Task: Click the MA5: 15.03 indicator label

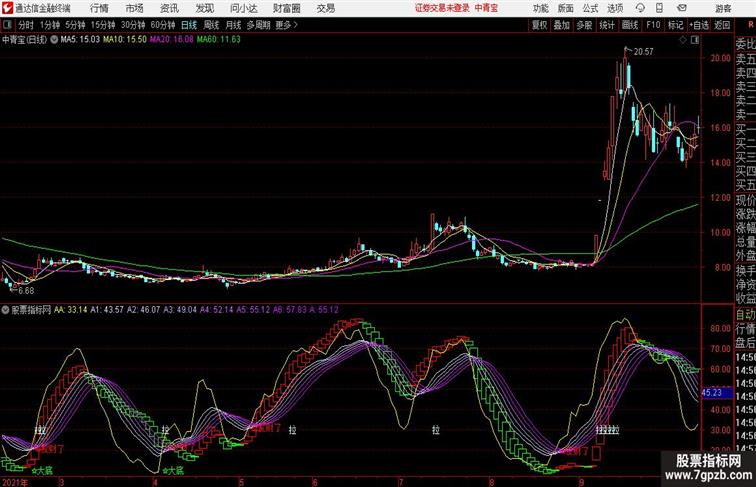Action: click(80, 40)
